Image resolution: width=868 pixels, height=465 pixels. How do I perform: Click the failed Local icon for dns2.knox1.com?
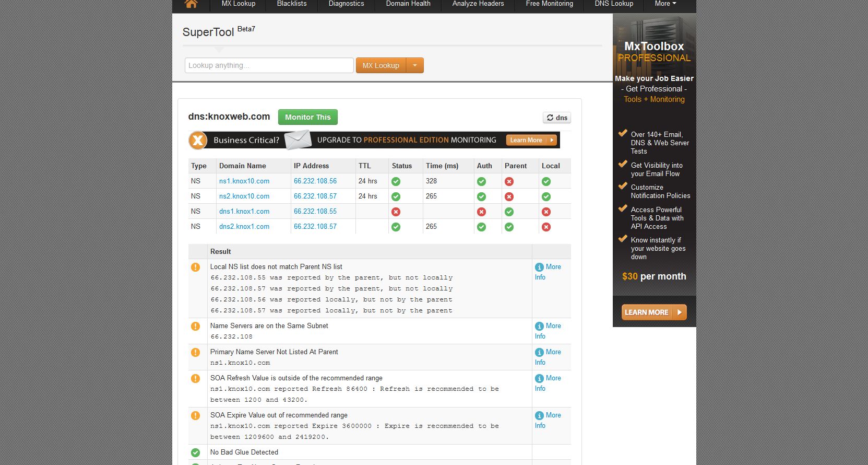coord(546,227)
